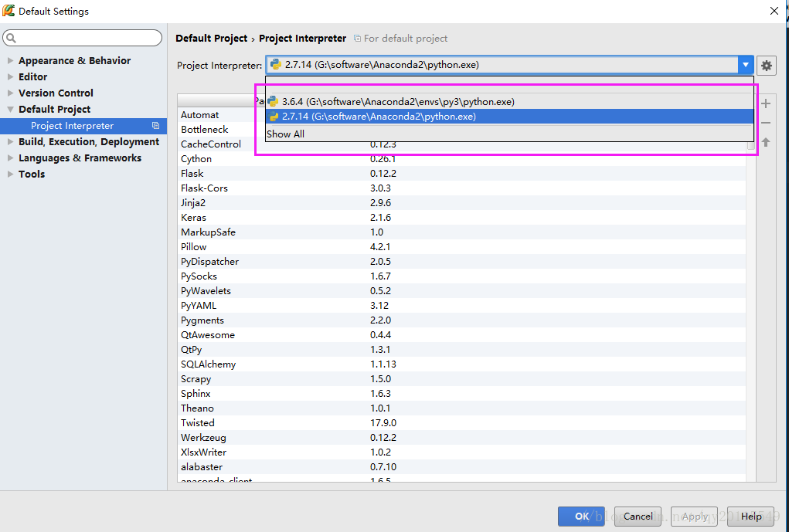Viewport: 789px width, 532px height.
Task: Select the XlsxWriter package row
Action: [x=461, y=452]
